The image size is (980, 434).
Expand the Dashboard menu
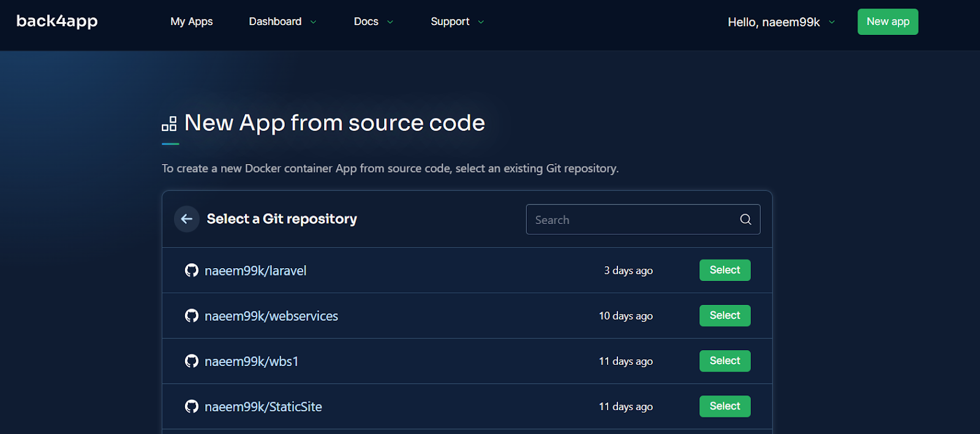(282, 21)
